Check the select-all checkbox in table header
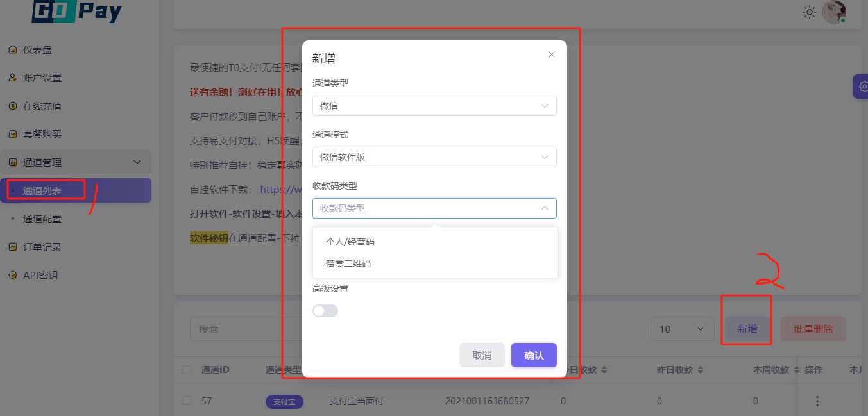This screenshot has width=868, height=416. pyautogui.click(x=187, y=370)
